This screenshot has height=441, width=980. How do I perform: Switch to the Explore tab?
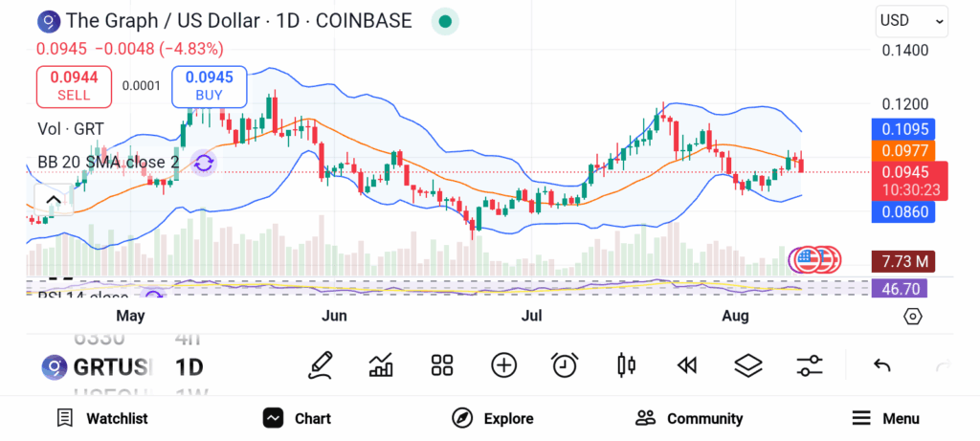coord(493,418)
